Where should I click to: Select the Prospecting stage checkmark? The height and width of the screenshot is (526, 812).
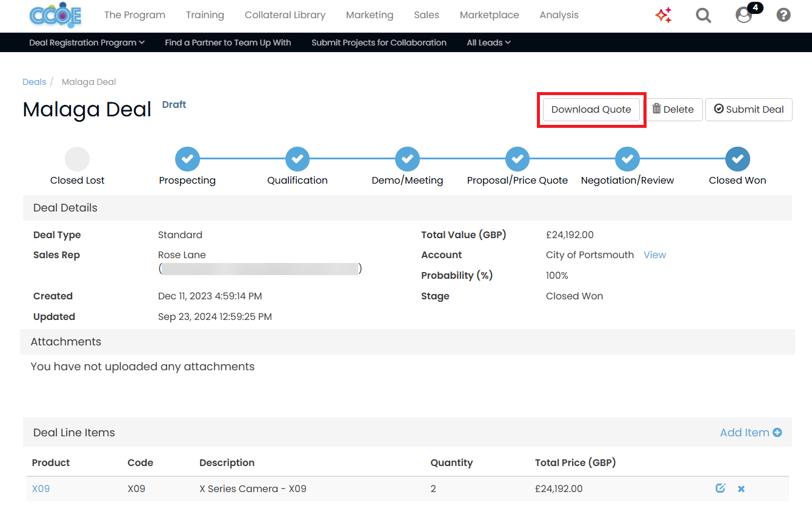pos(188,159)
